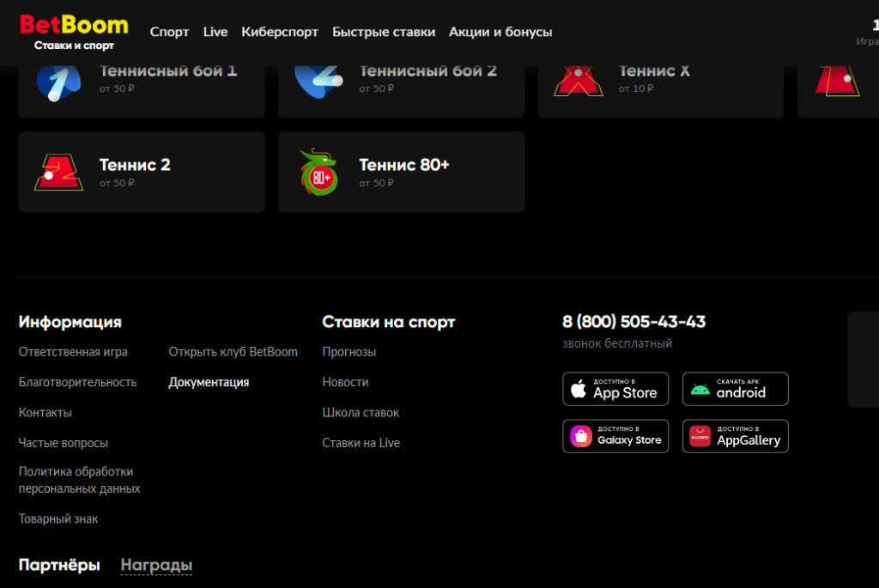Click the Теннис 80+ dragon icon
The height and width of the screenshot is (588, 879).
[318, 172]
